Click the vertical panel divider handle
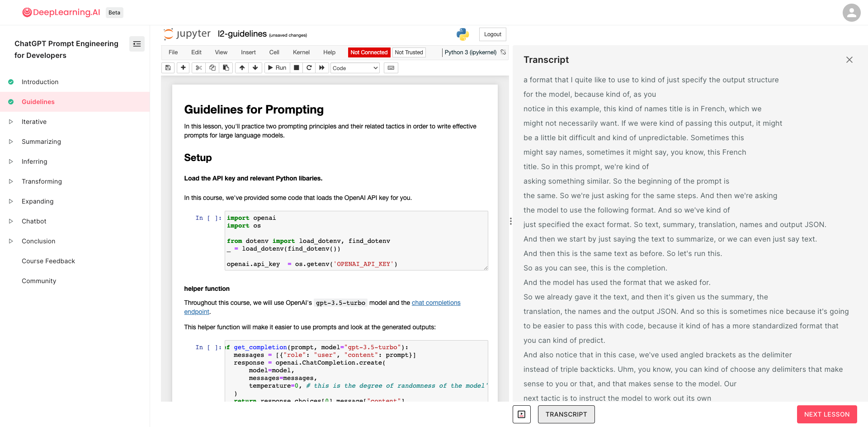Image resolution: width=868 pixels, height=427 pixels. click(511, 221)
